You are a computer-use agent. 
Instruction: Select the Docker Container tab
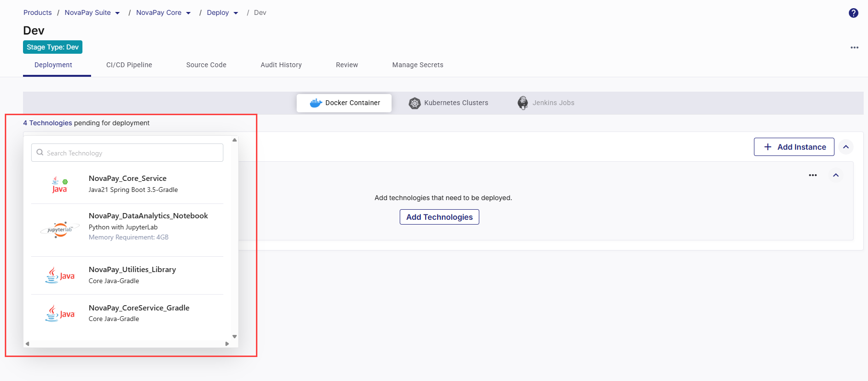[344, 103]
